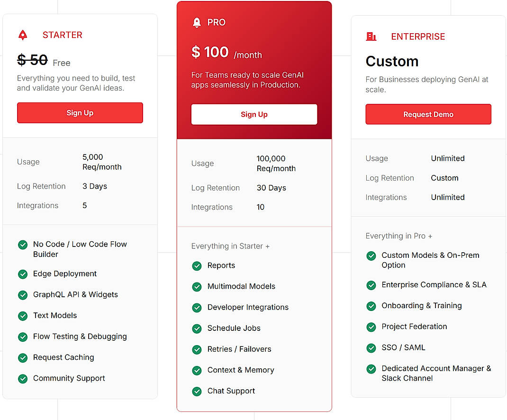Click the checkmark beside Request Caching

[x=23, y=357]
